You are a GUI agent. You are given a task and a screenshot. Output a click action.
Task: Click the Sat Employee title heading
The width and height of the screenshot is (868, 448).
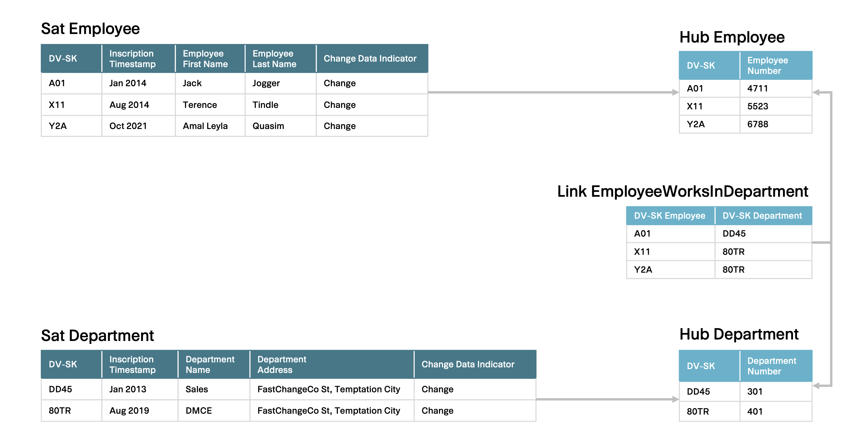(90, 29)
